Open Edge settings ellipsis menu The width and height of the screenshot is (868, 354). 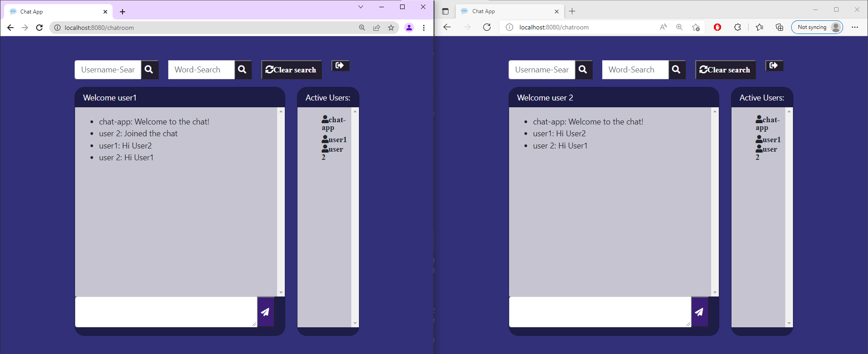click(x=855, y=27)
